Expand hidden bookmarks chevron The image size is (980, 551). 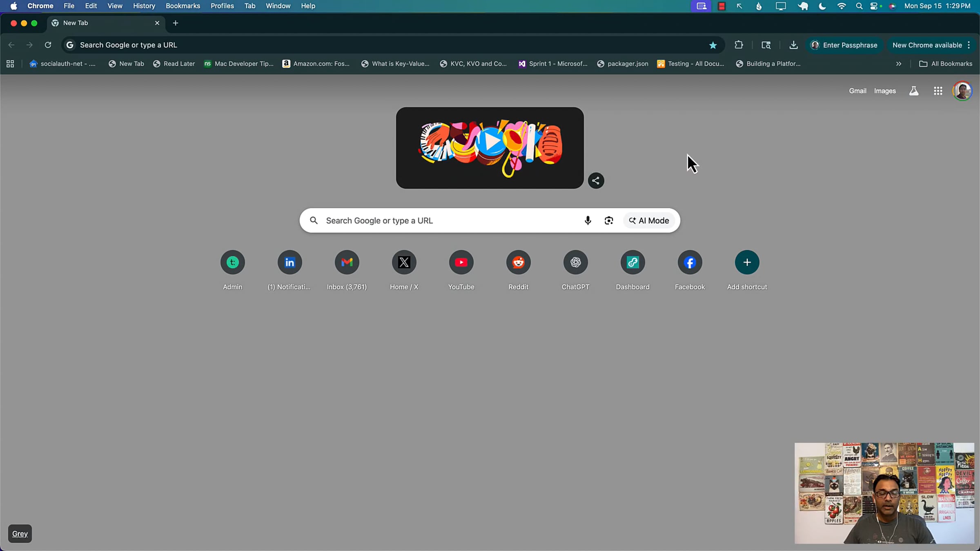(x=898, y=64)
